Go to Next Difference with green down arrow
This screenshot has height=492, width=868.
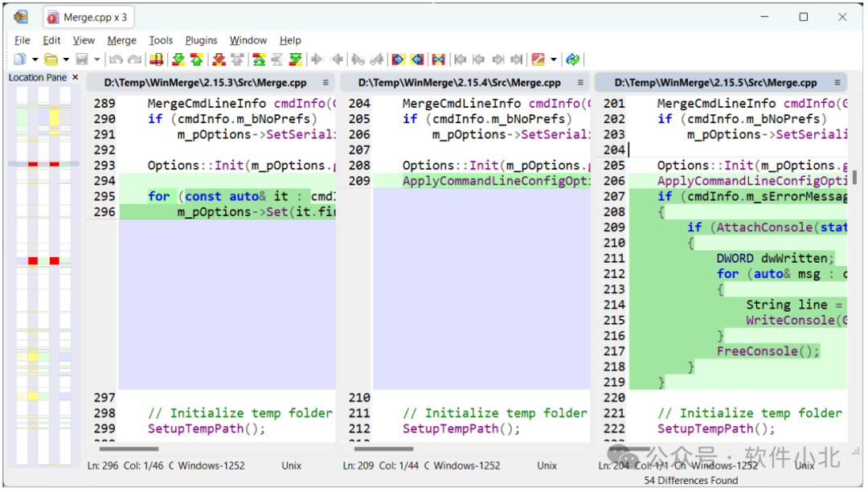(x=178, y=59)
